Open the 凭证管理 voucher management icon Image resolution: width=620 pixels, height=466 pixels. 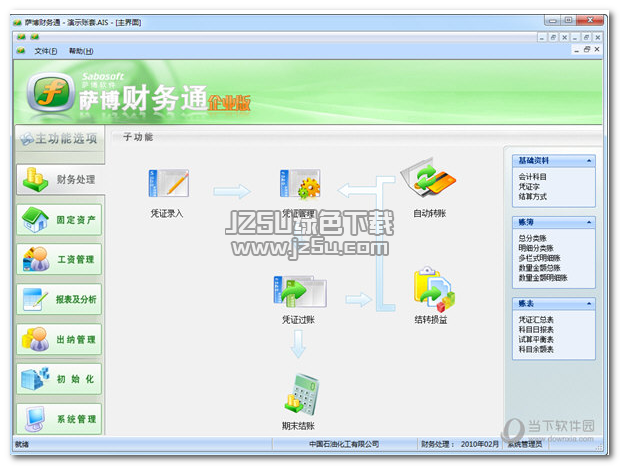301,183
